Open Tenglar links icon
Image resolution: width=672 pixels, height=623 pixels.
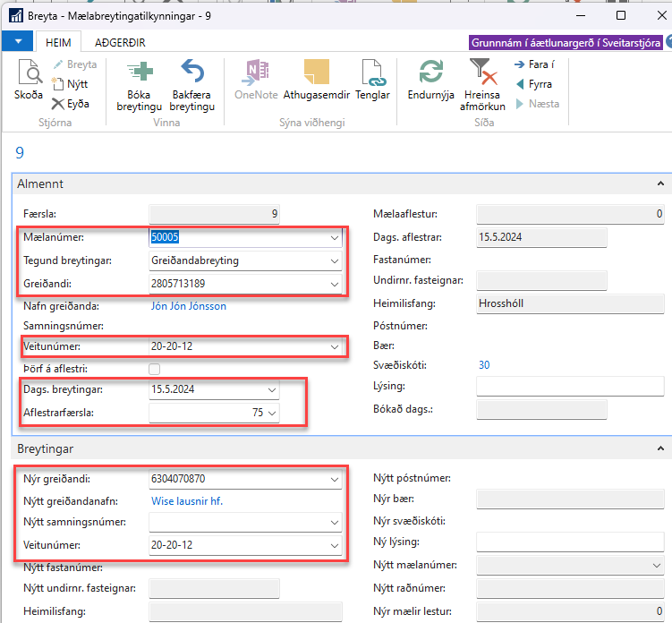pos(372,73)
